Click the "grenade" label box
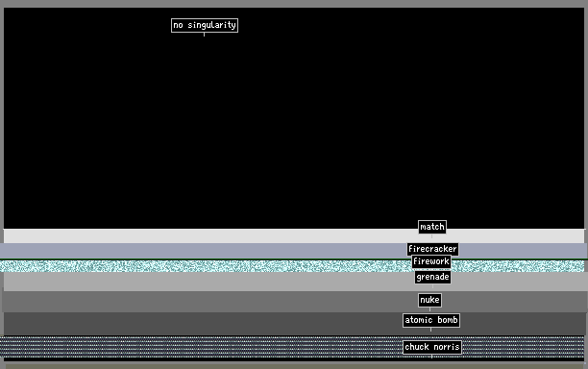This screenshot has width=588, height=369. pos(432,277)
